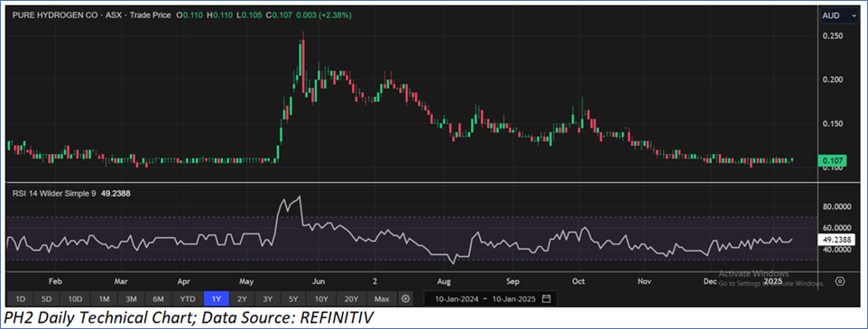Select the 10D time range

pyautogui.click(x=75, y=299)
